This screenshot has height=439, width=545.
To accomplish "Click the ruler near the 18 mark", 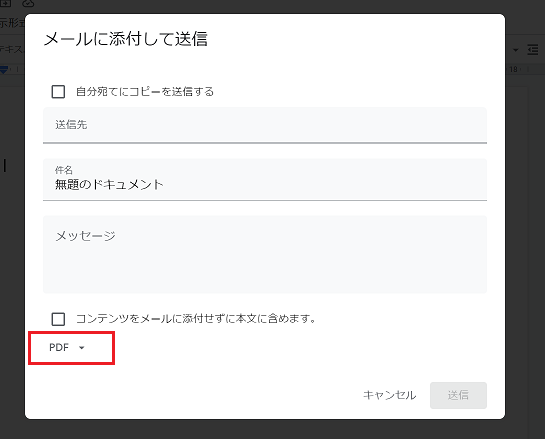I will point(513,69).
